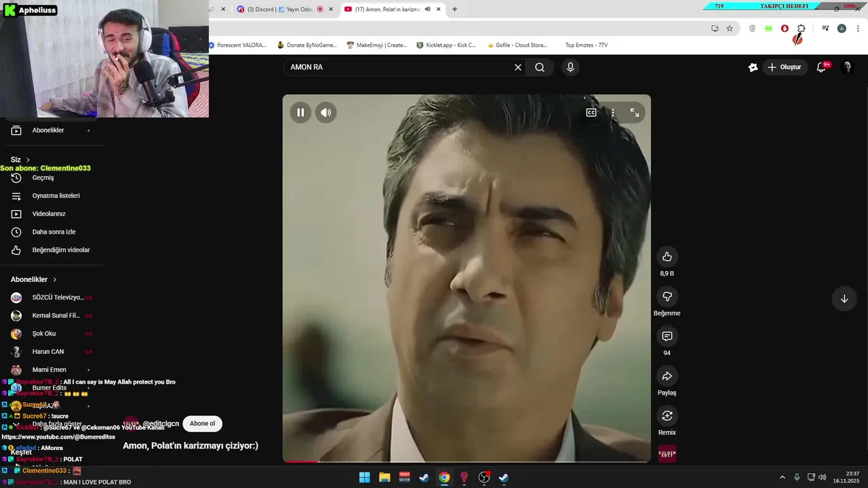Bookmark this page with the star
Viewport: 868px width, 488px height.
(x=730, y=28)
